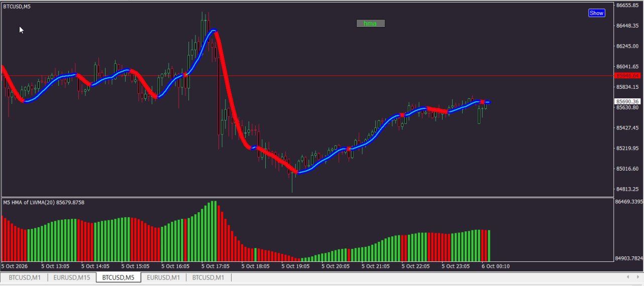Select the M5 HMA of LWMA(20) indicator label
Viewport: 644px width, 286px height.
click(44, 203)
